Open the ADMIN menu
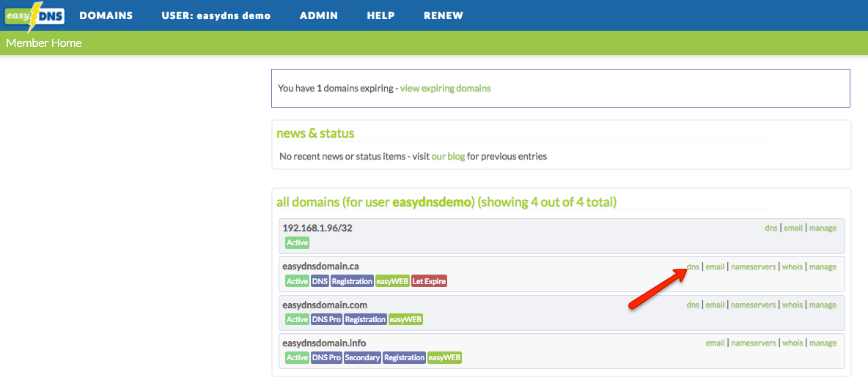This screenshot has height=391, width=868. coord(319,15)
